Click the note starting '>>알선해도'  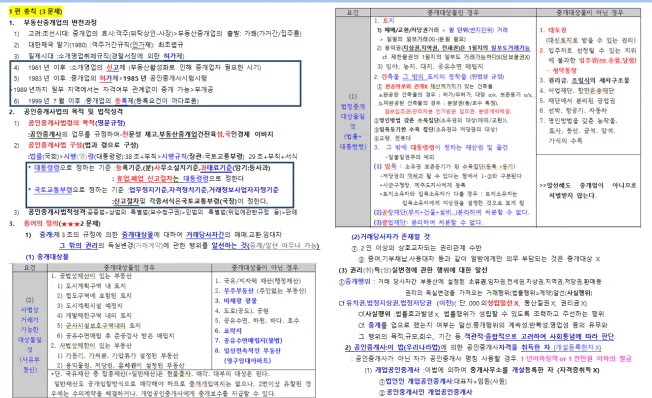[588, 190]
